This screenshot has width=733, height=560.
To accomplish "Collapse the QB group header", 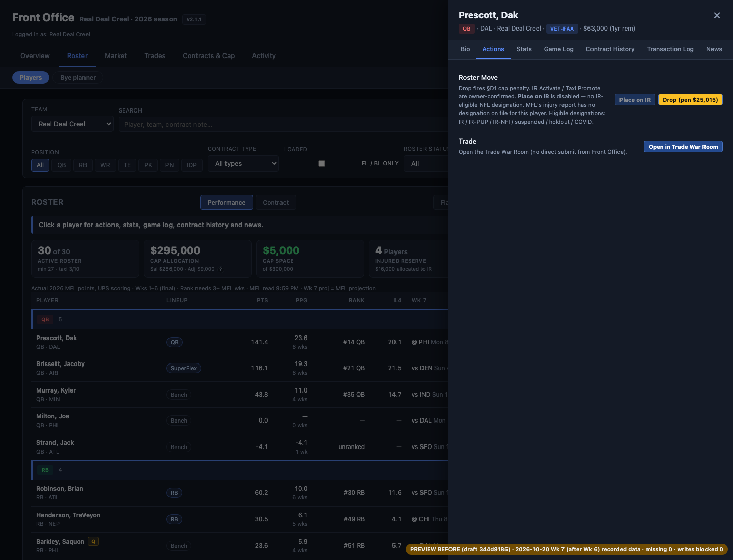I will click(x=239, y=319).
